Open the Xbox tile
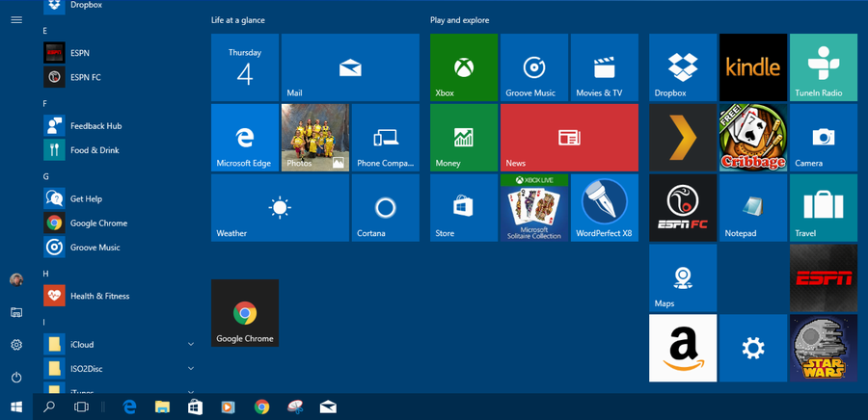868x420 pixels. [464, 67]
